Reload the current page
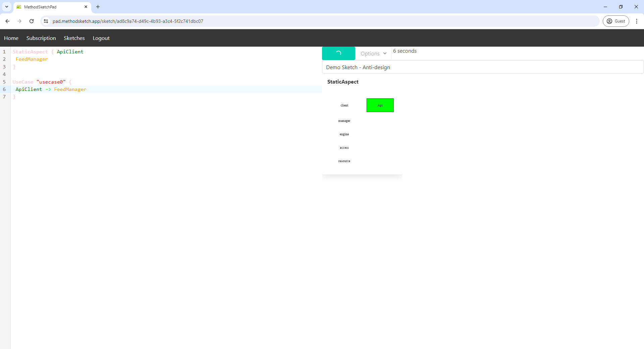Screen dimensions: 644x349 32,21
